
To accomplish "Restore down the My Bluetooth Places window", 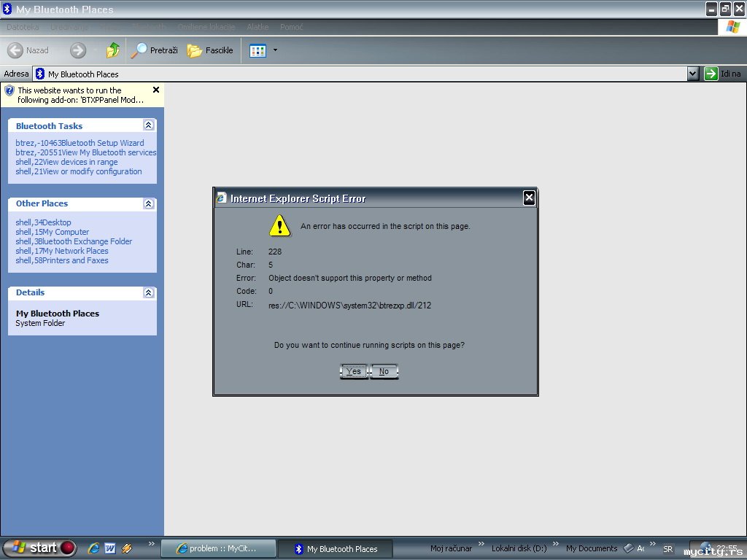I will coord(726,9).
